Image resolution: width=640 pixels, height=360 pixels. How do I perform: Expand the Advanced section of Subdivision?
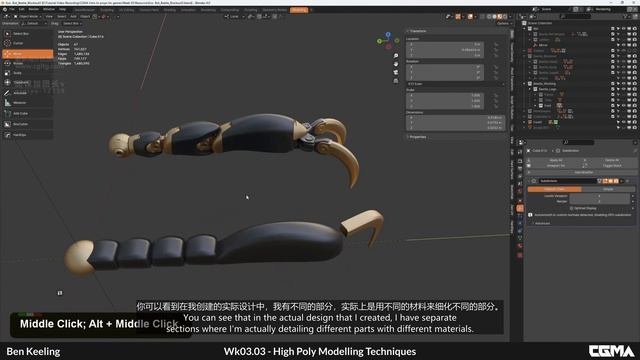[x=541, y=224]
